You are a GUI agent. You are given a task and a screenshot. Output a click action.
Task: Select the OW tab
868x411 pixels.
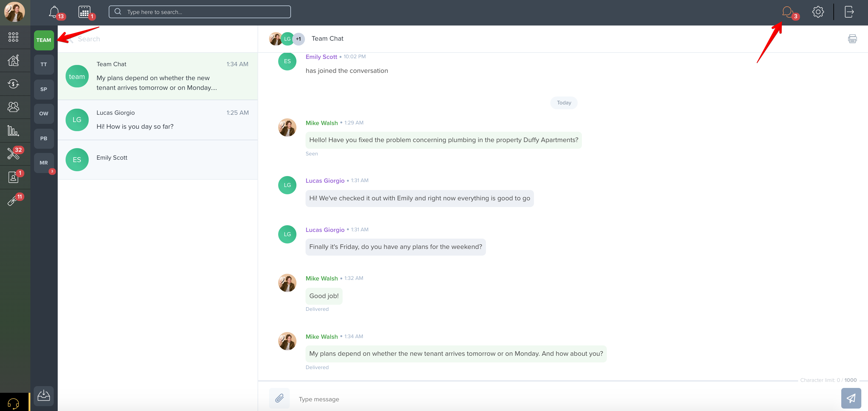44,114
